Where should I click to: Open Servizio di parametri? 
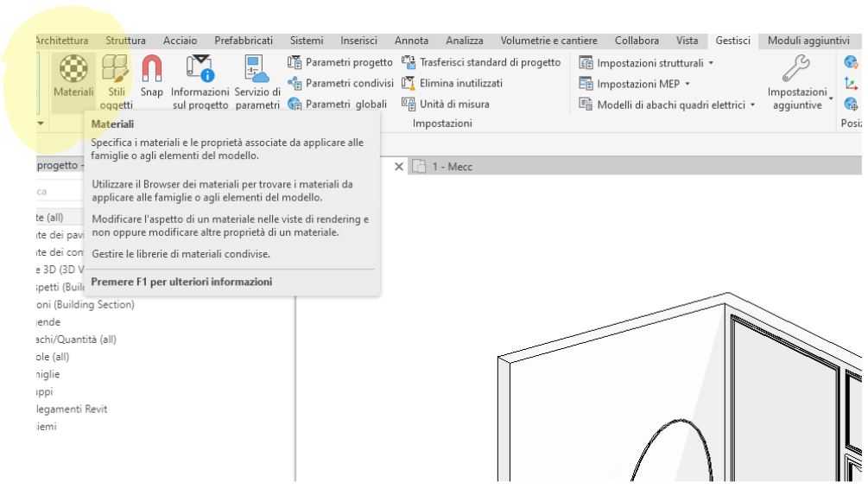(x=257, y=83)
